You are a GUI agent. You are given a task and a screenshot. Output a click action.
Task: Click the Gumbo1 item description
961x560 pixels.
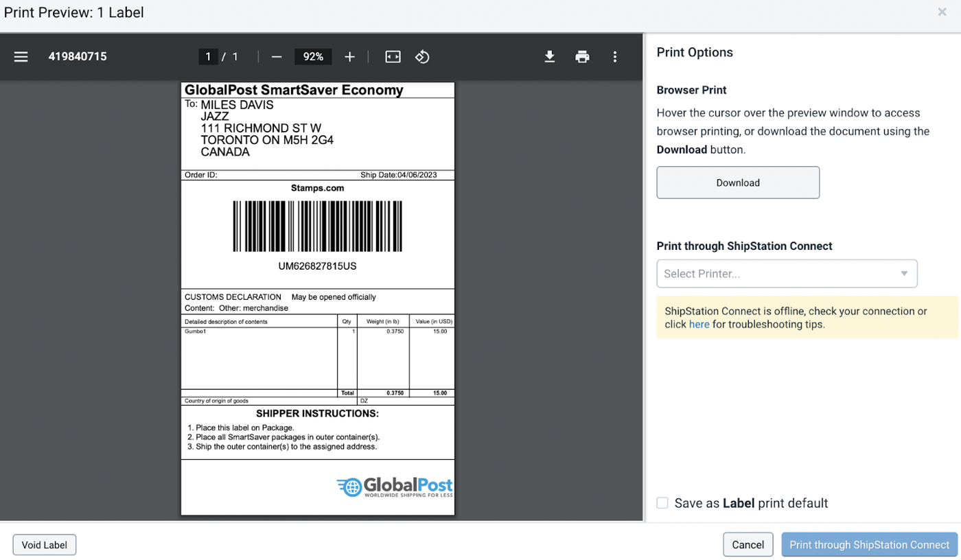(x=195, y=331)
